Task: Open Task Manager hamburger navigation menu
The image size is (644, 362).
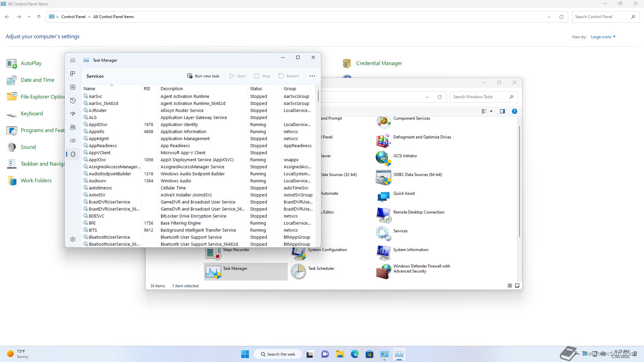Action: [x=73, y=60]
